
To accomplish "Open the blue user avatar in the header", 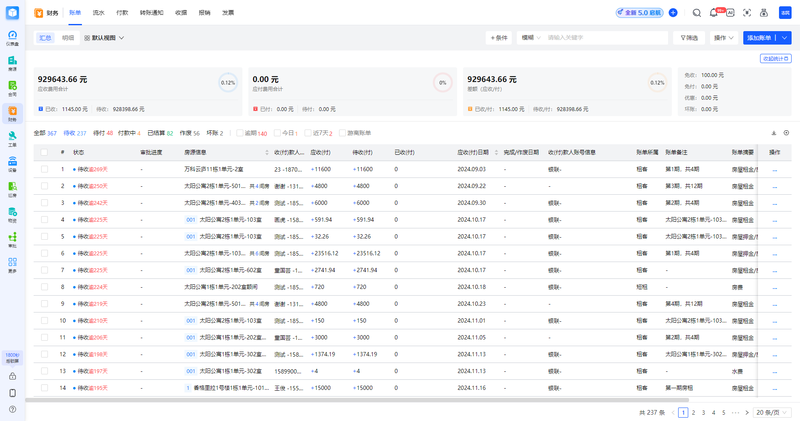I will coord(785,13).
